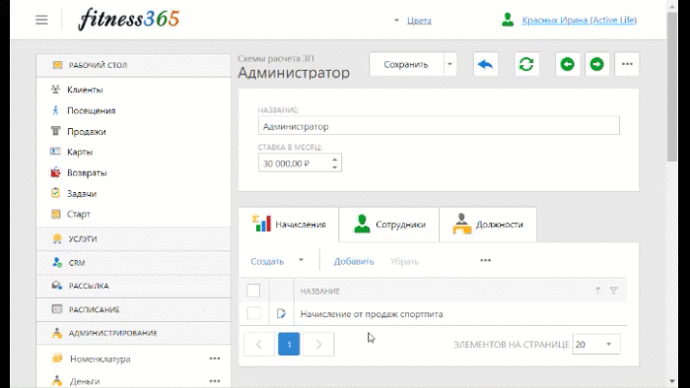
Task: Click the Добавить link
Action: [x=354, y=261]
